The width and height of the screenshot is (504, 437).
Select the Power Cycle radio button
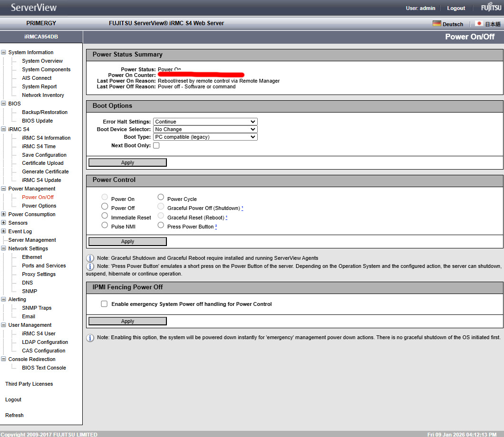click(x=161, y=197)
